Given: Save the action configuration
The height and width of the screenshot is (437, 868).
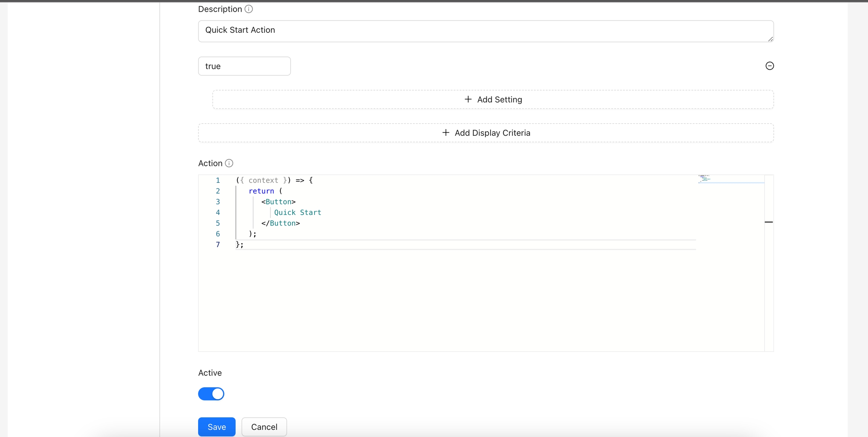Looking at the screenshot, I should pos(217,427).
